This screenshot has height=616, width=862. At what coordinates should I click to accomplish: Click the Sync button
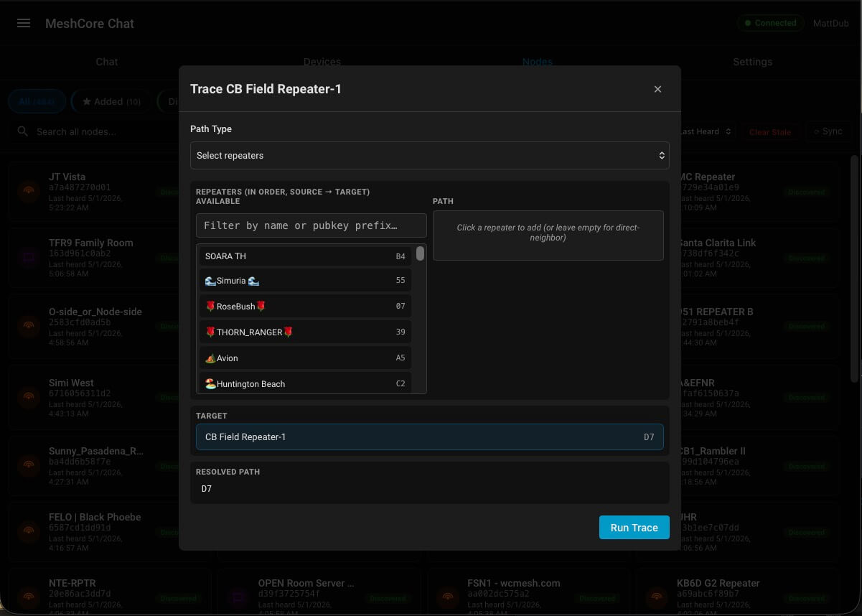[x=827, y=131]
